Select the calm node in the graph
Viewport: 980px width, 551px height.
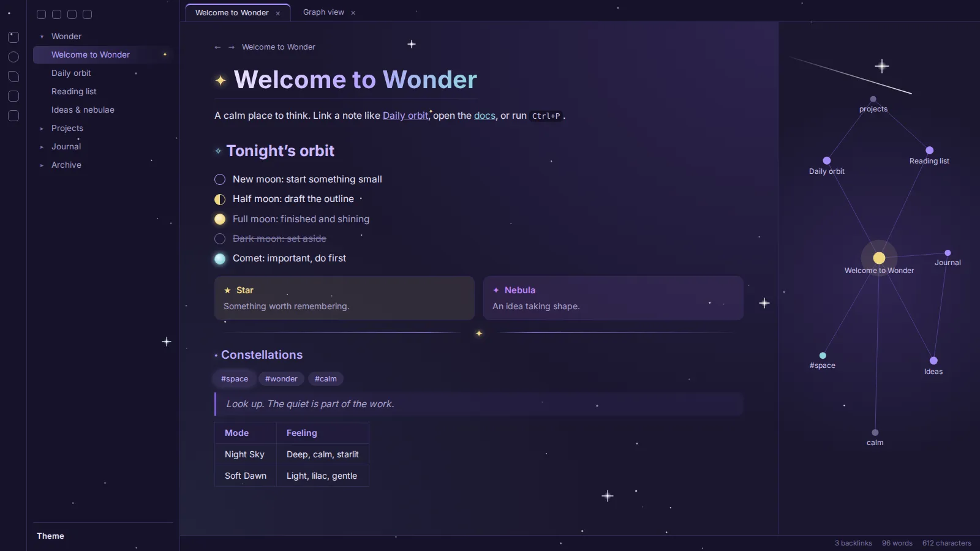pos(875,433)
